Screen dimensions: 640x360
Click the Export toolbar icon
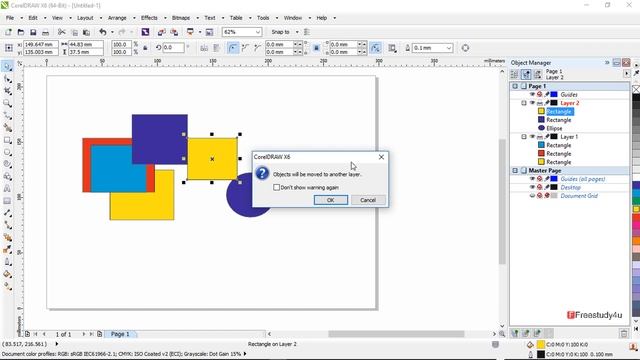point(174,32)
